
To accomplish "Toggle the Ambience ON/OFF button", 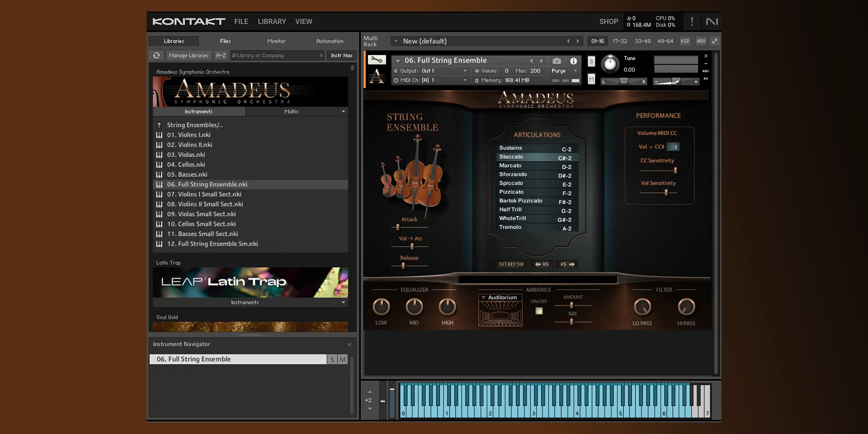I will tap(539, 311).
